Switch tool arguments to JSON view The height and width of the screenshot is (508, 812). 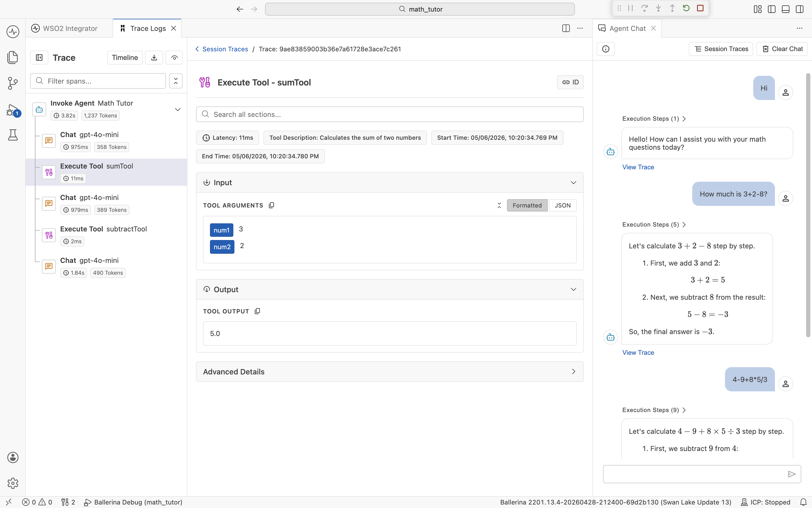(x=563, y=205)
